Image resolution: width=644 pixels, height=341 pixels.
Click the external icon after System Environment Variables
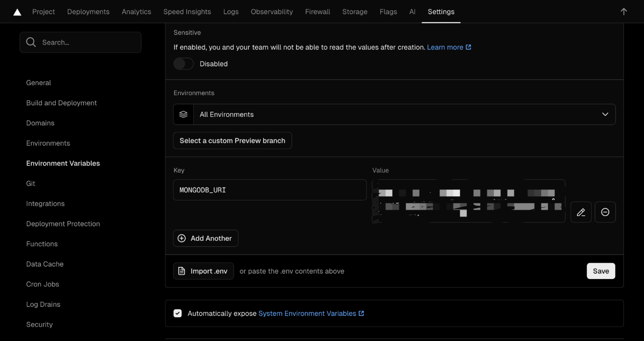[x=361, y=313]
